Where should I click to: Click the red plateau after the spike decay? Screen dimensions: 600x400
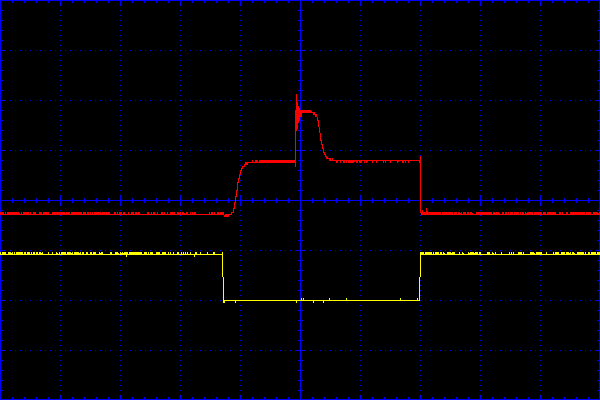pos(375,161)
